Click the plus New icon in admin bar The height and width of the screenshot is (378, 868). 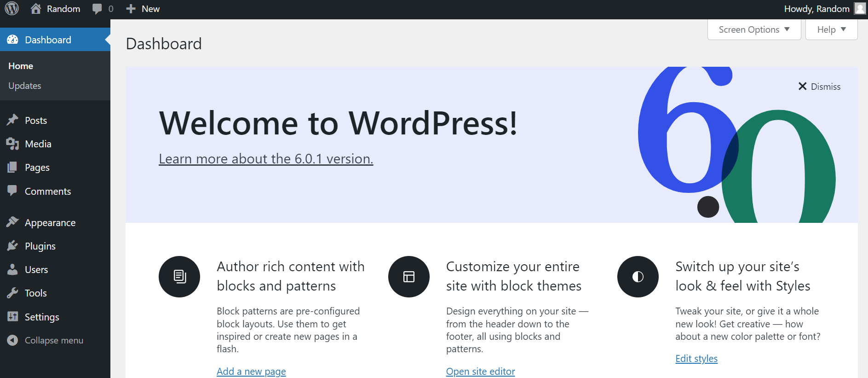(131, 9)
